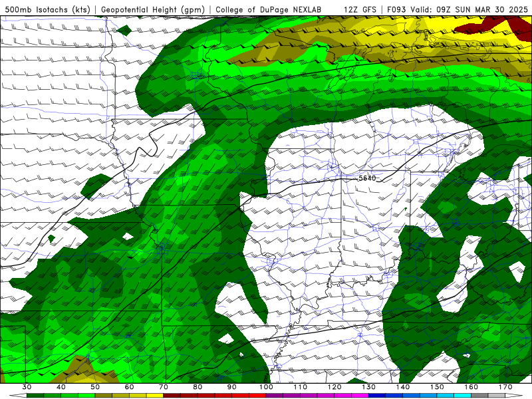Click the 'F093 Valid: 09Z SUN MAR 30 2025' text
532x399 pixels.
[x=458, y=10]
